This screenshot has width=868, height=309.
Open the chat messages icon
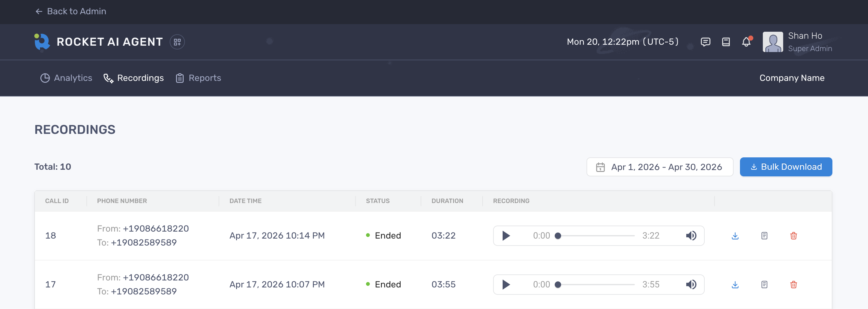[706, 42]
